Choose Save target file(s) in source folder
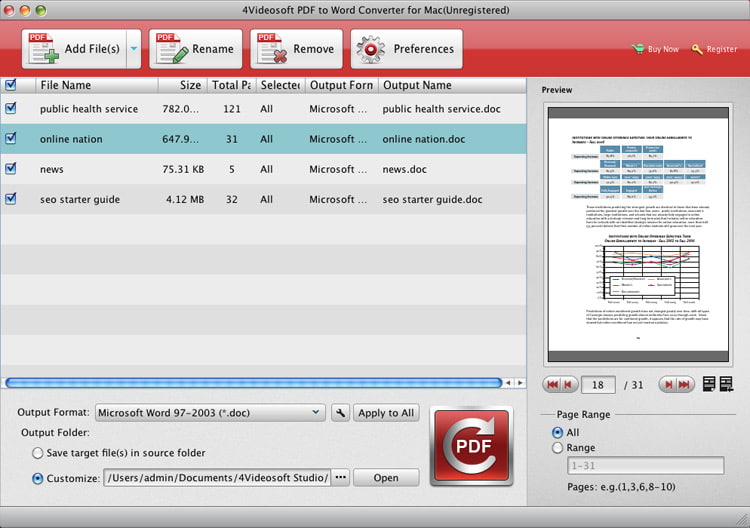750x528 pixels. [38, 453]
